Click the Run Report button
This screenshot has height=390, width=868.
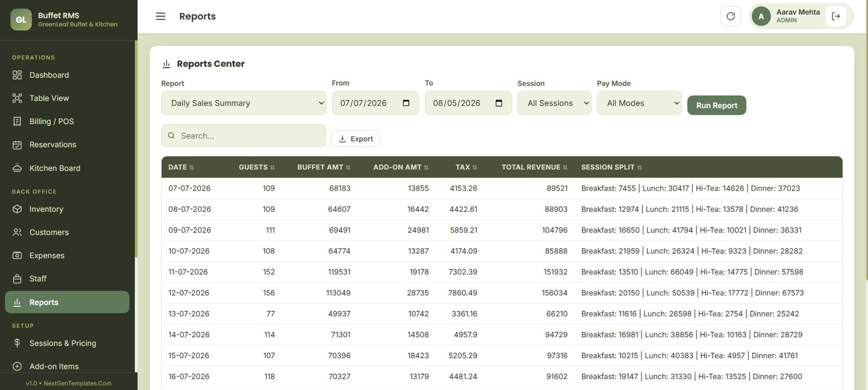click(717, 105)
